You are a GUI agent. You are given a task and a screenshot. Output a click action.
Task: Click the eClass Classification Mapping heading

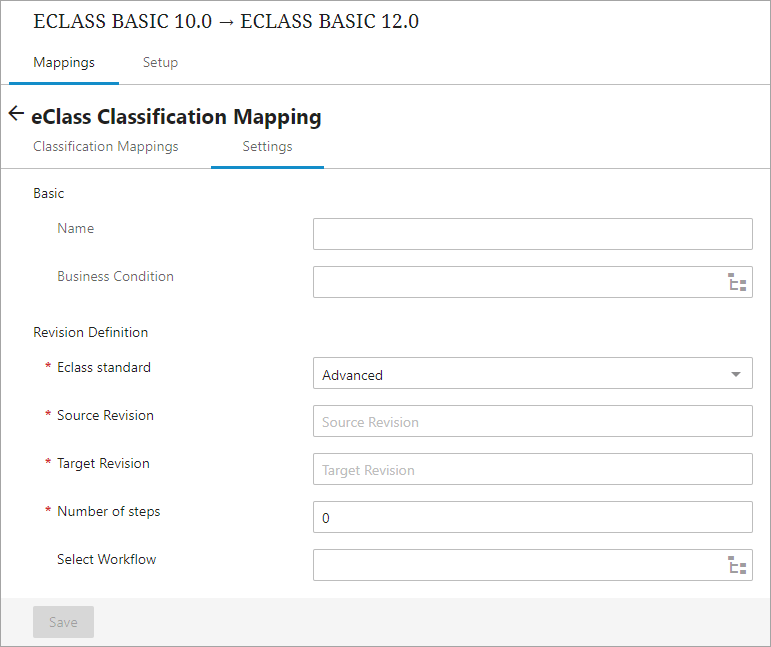point(177,117)
